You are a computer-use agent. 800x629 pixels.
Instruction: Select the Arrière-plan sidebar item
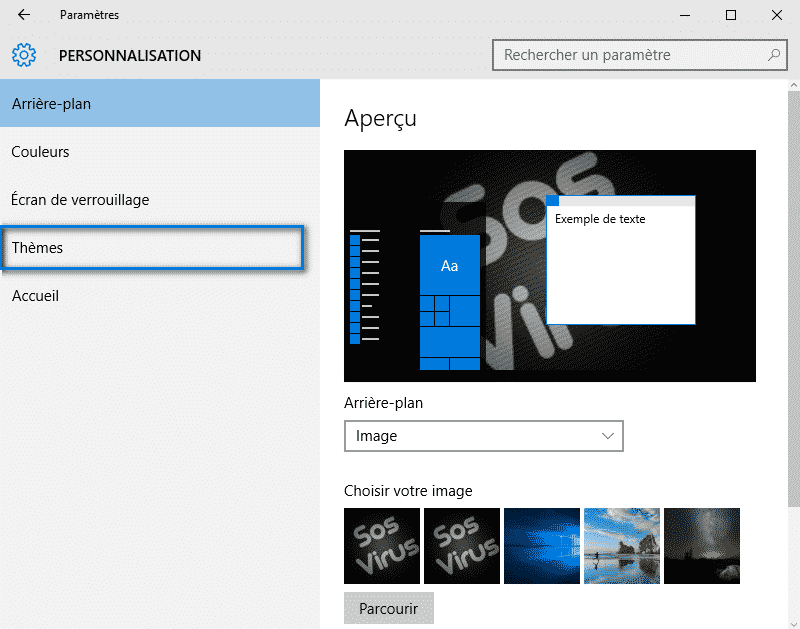tap(159, 104)
